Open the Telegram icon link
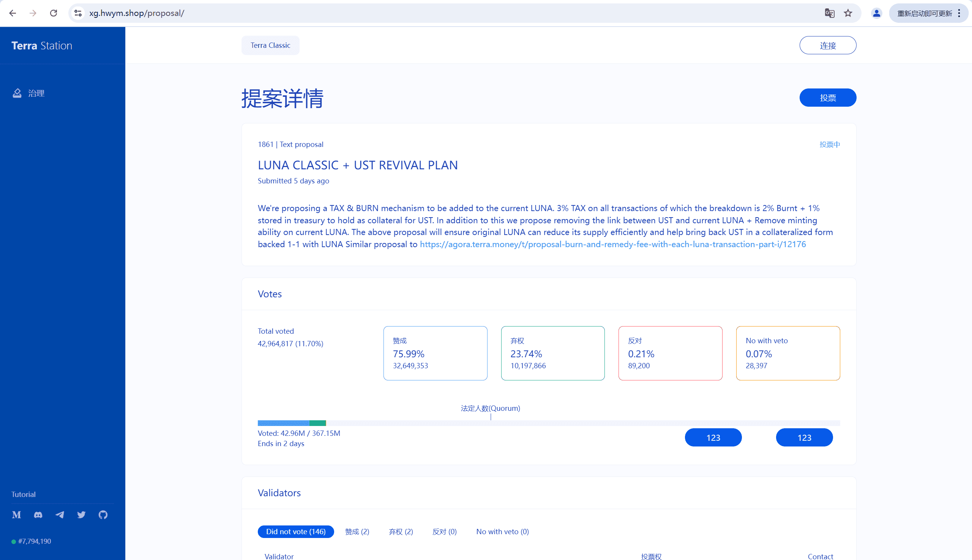Image resolution: width=972 pixels, height=560 pixels. [x=60, y=514]
